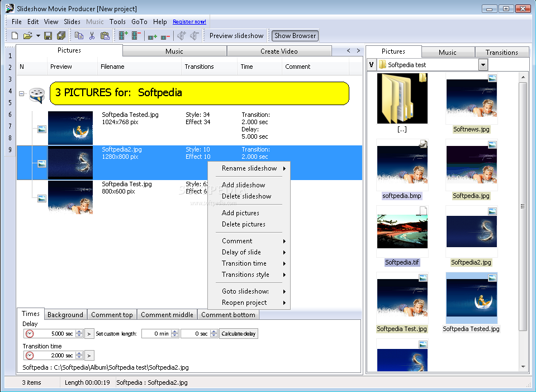Open the Slides menu
Screen dimensions: 536x392
(x=72, y=22)
